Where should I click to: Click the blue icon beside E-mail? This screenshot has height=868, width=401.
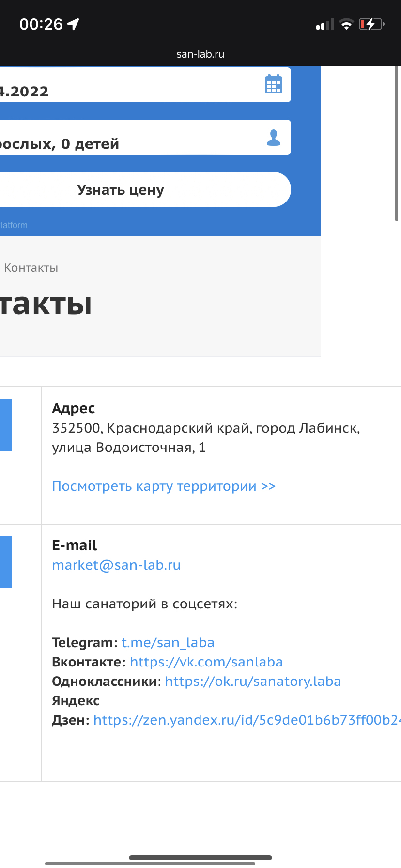coord(6,562)
